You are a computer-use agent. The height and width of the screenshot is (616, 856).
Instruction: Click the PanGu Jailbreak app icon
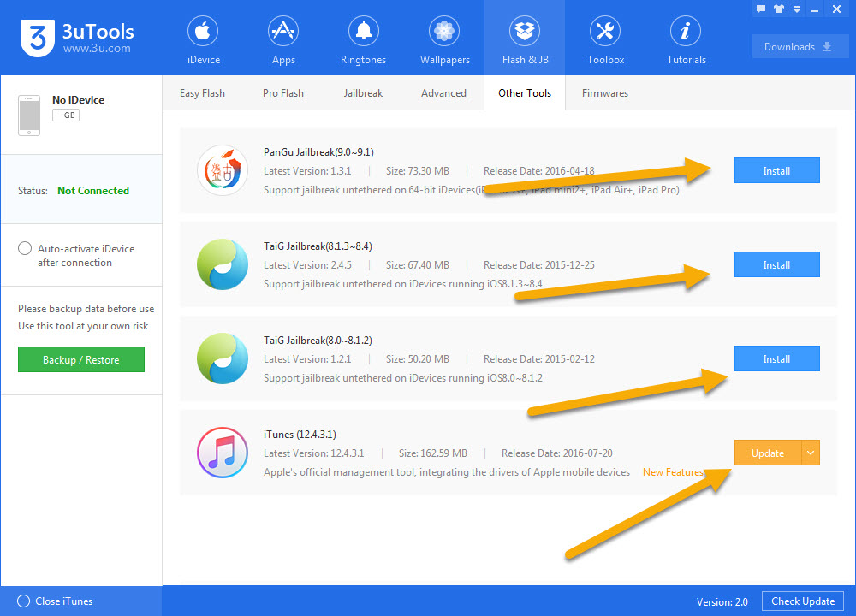click(x=223, y=170)
